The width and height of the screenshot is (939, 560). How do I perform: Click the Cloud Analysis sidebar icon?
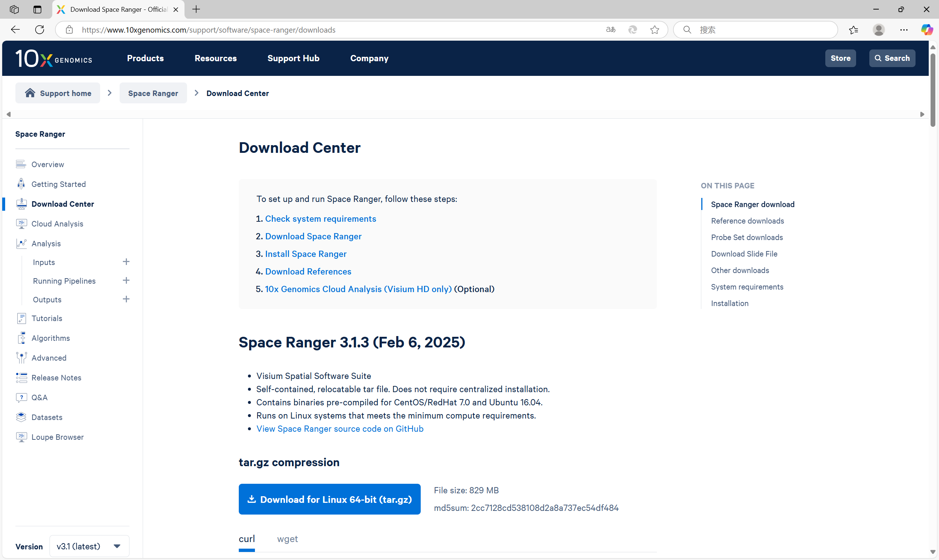(21, 224)
